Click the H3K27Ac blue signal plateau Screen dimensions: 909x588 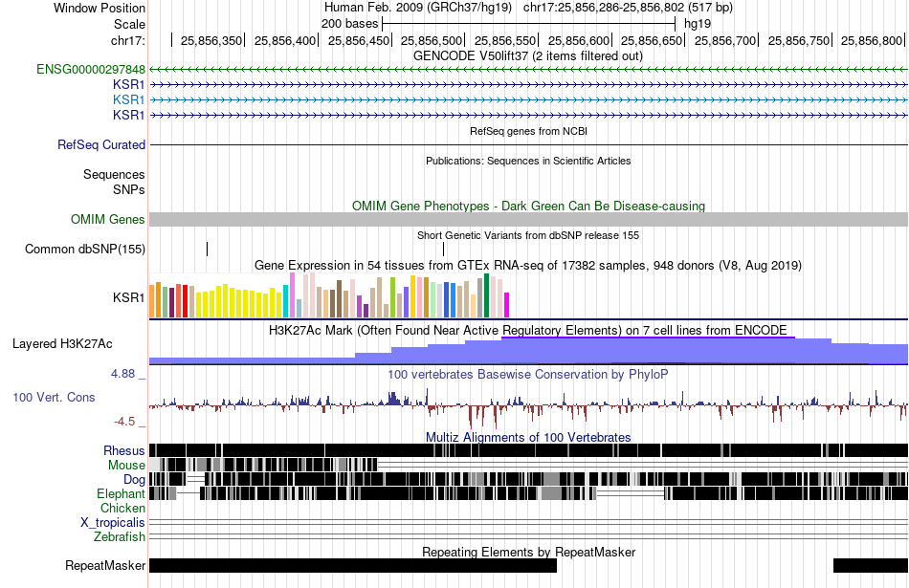point(648,351)
